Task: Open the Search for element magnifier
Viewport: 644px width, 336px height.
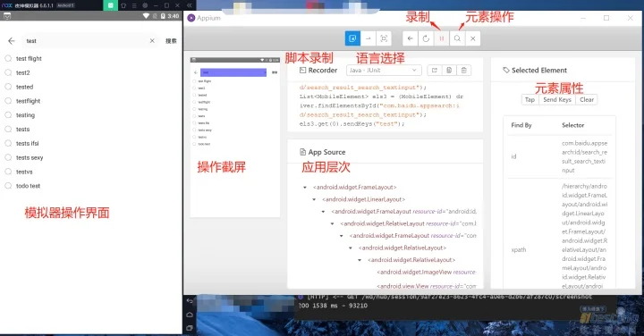Action: coord(457,38)
